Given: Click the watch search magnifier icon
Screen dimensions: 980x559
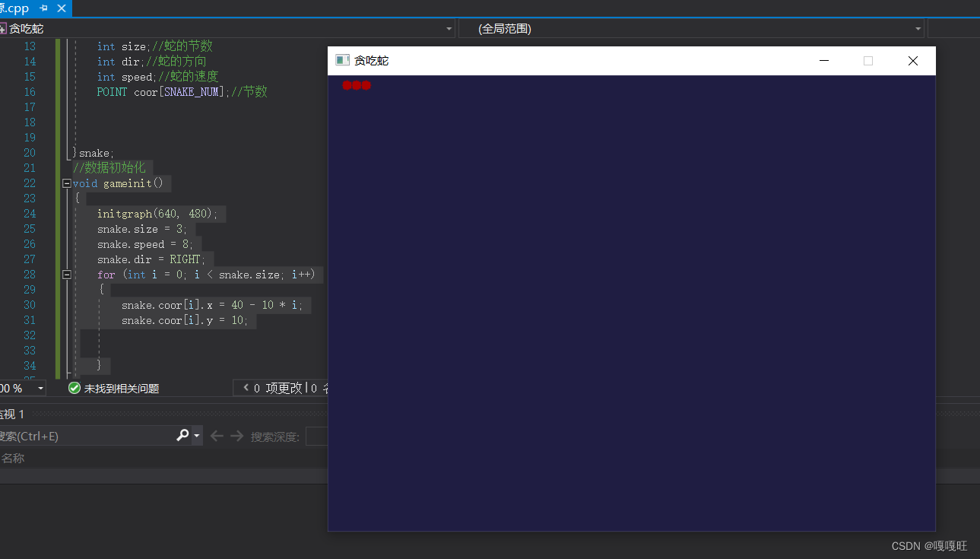Looking at the screenshot, I should pyautogui.click(x=182, y=435).
